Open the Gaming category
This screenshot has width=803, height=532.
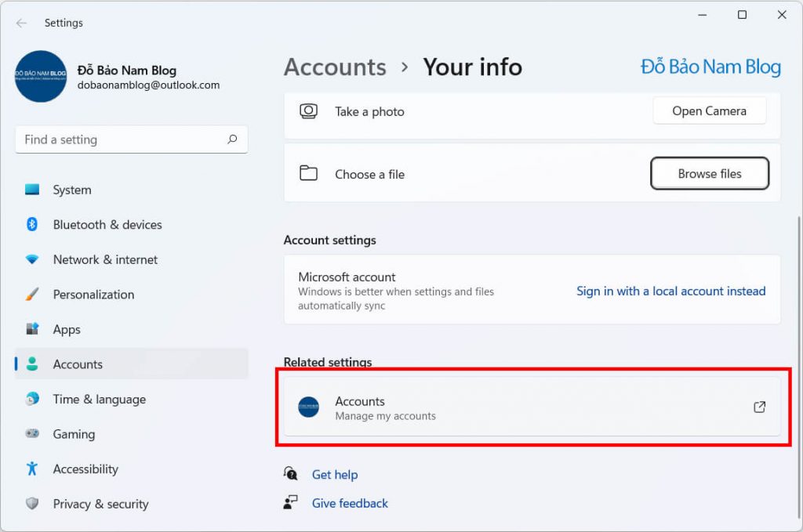tap(132, 434)
